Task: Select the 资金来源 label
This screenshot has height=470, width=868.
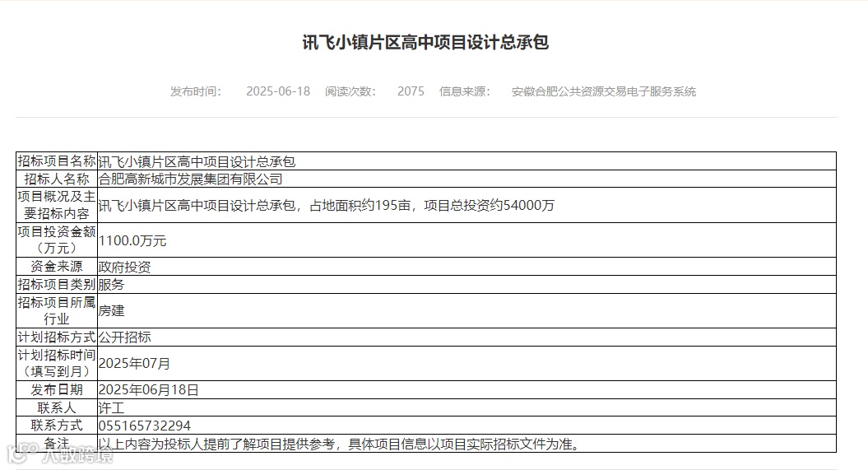Action: [57, 266]
